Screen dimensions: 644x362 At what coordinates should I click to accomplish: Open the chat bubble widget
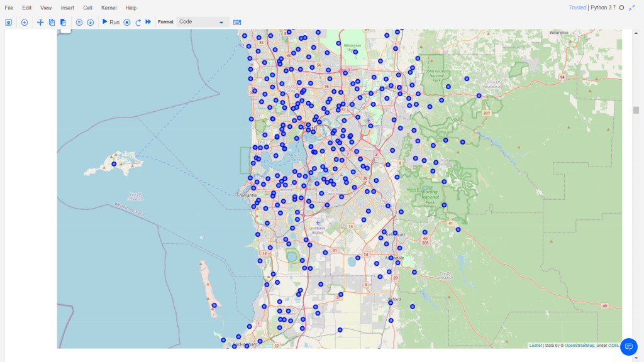coord(629,347)
